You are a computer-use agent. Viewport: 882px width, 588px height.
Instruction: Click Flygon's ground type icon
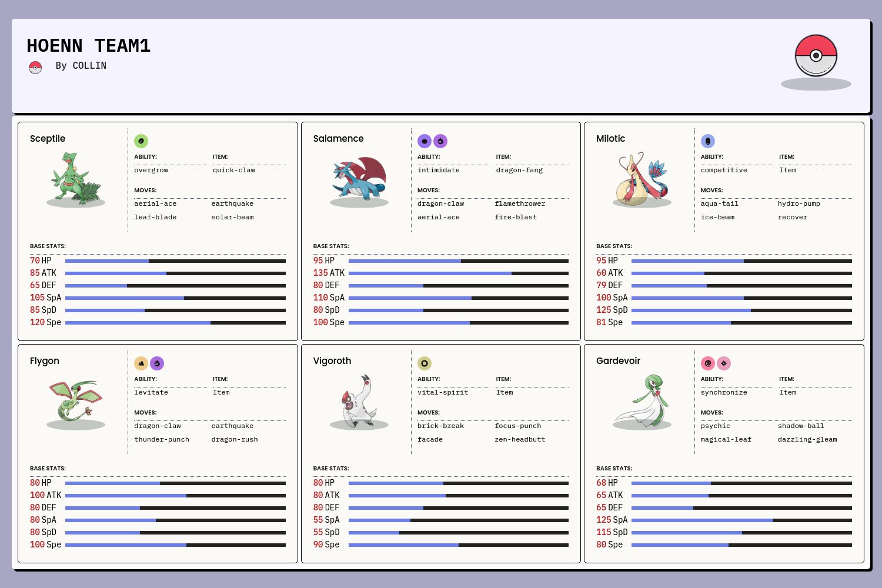coord(141,363)
